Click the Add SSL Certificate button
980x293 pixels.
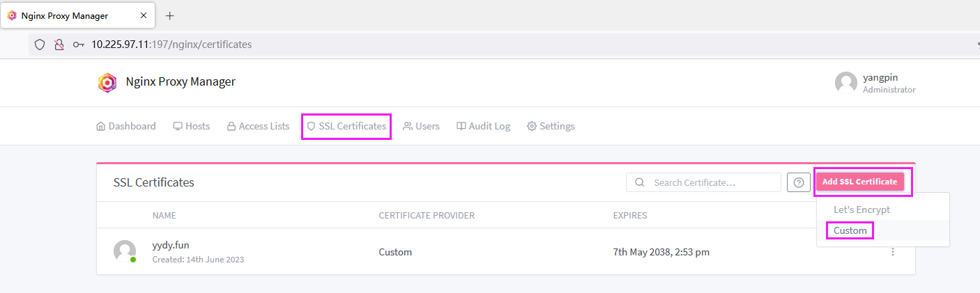click(x=860, y=182)
